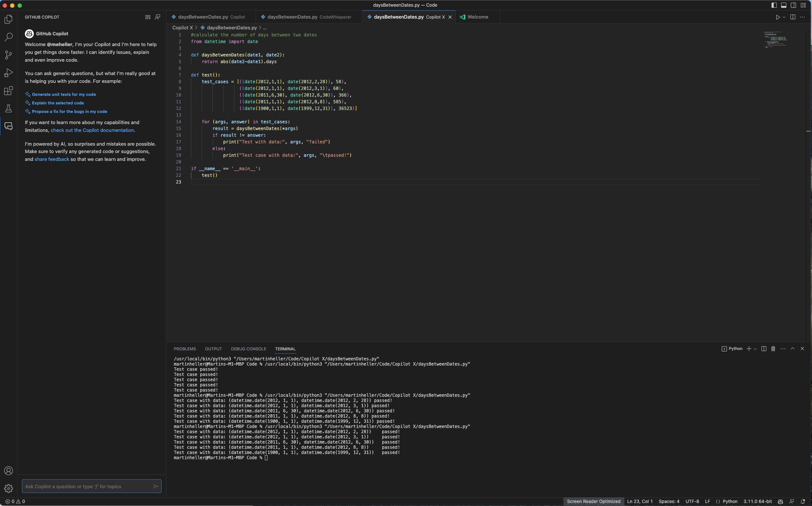The height and width of the screenshot is (506, 812).
Task: Select the Python terminal instance label
Action: (732, 349)
